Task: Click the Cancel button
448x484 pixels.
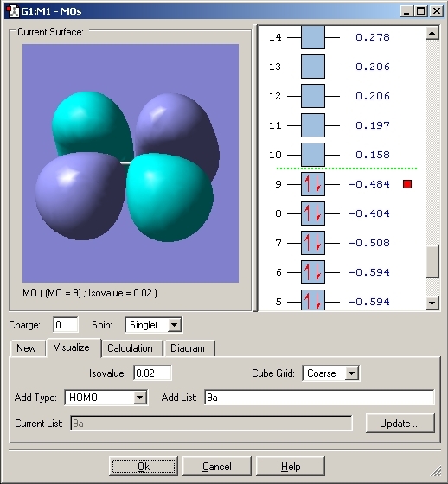Action: pyautogui.click(x=217, y=467)
